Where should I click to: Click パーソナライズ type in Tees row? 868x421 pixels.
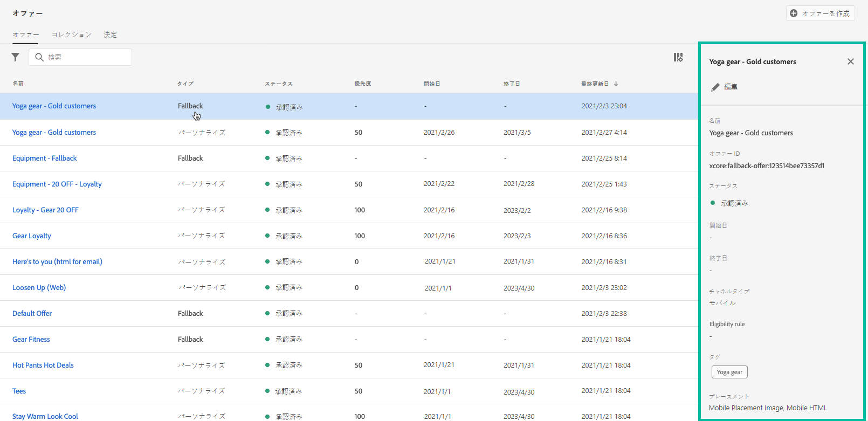[202, 391]
